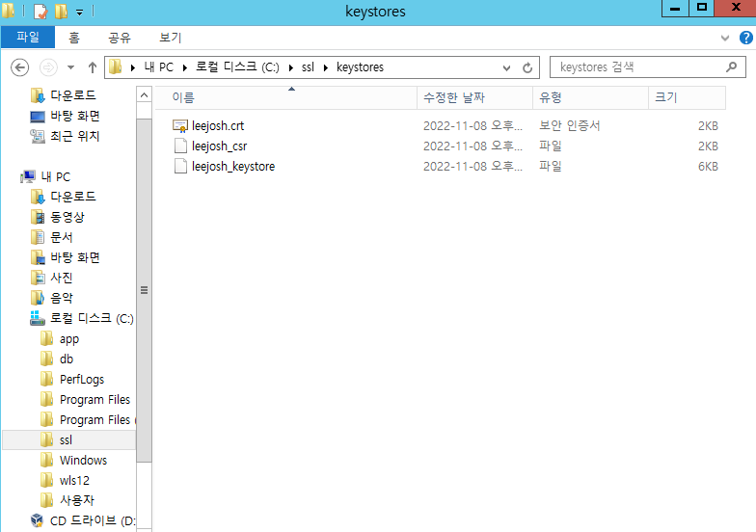This screenshot has height=532, width=756.
Task: Click ssl in the address breadcrumb
Action: 308,67
